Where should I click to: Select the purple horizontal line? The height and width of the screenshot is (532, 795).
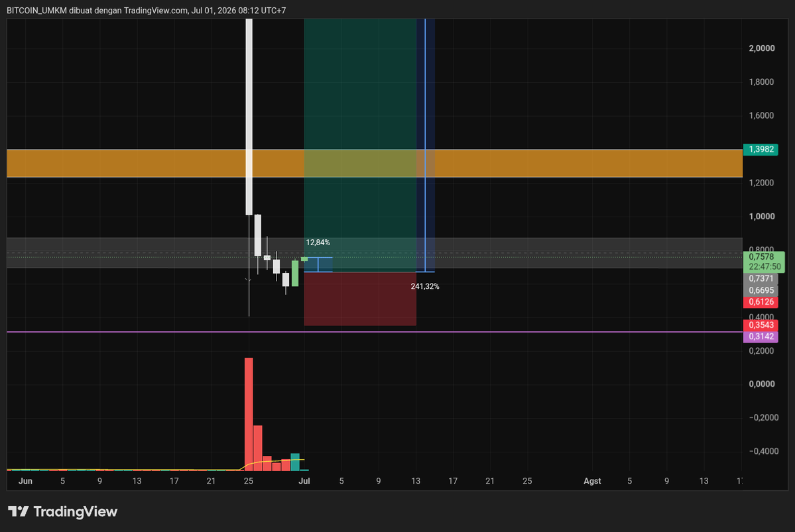pyautogui.click(x=374, y=332)
